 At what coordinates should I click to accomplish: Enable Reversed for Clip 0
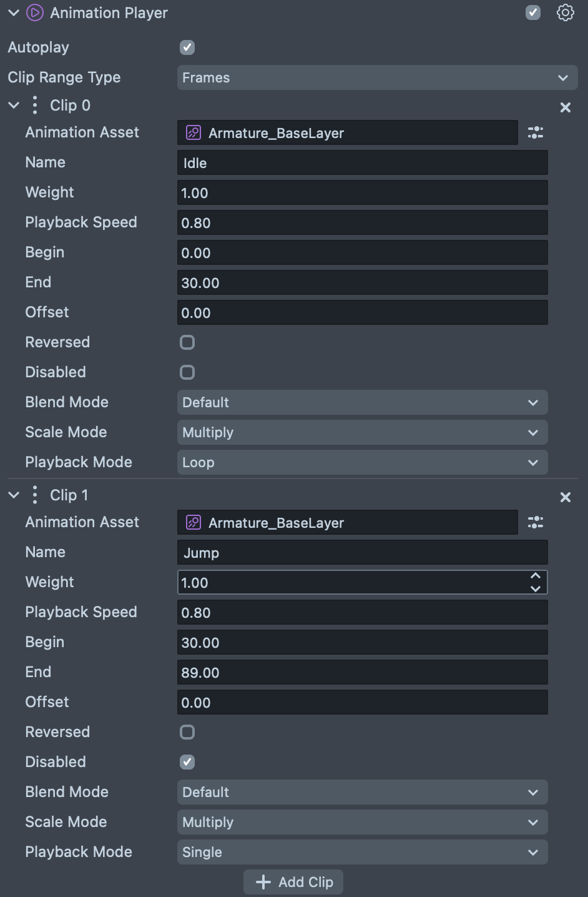(x=187, y=342)
